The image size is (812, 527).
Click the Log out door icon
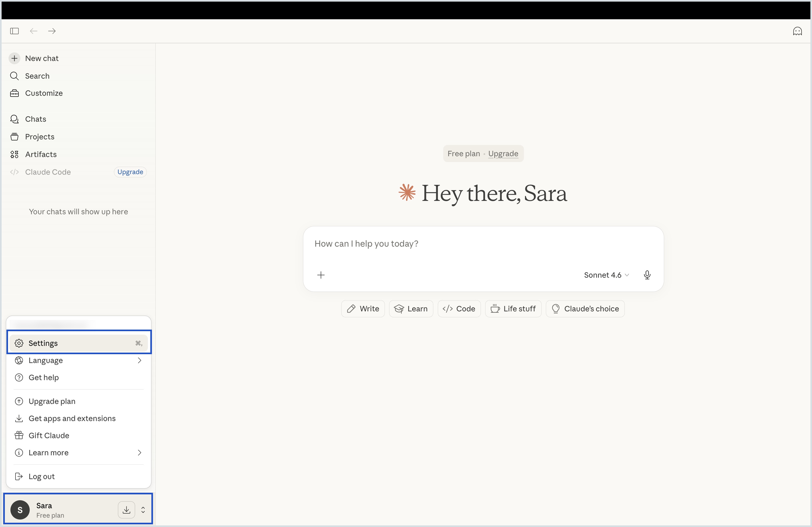tap(19, 476)
